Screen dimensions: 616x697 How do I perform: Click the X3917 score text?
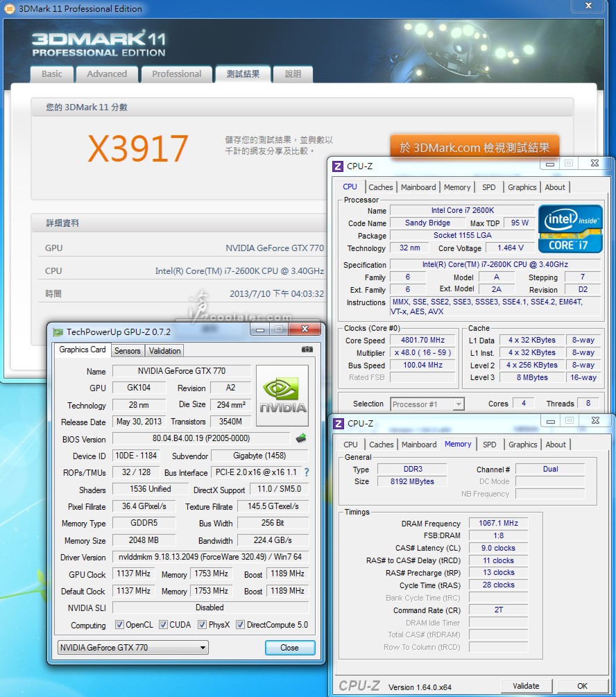tap(138, 148)
